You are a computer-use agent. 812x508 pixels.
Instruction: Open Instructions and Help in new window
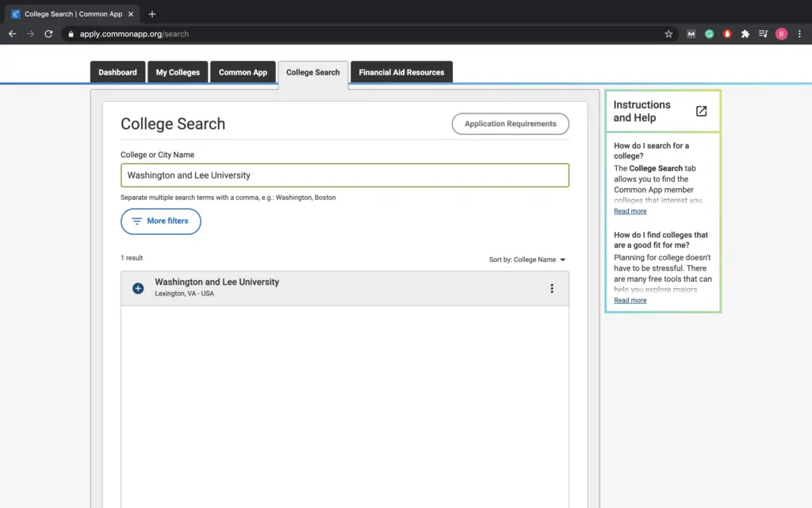(701, 111)
